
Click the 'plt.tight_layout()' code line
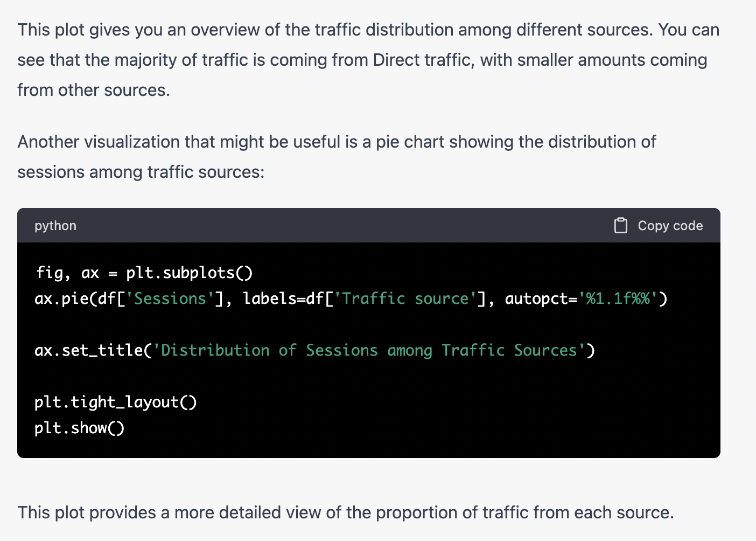point(116,402)
